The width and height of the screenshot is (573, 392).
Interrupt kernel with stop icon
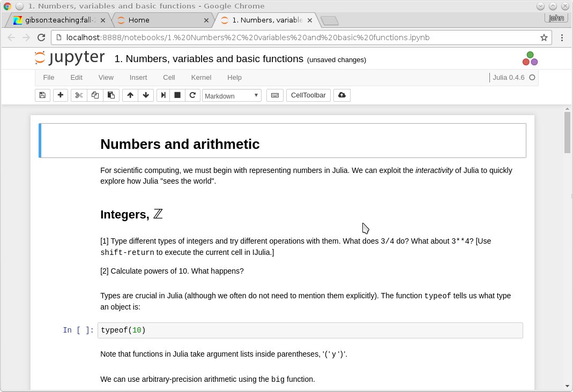click(177, 95)
